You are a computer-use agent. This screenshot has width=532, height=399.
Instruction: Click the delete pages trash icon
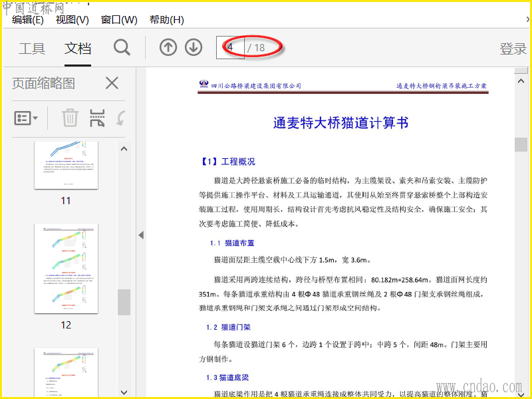tap(70, 118)
